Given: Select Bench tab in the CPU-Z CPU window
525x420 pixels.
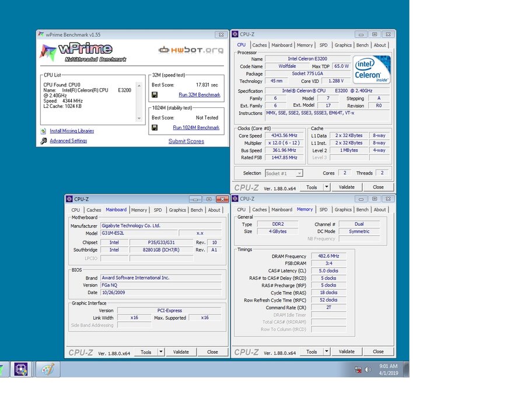Looking at the screenshot, I should tap(362, 45).
